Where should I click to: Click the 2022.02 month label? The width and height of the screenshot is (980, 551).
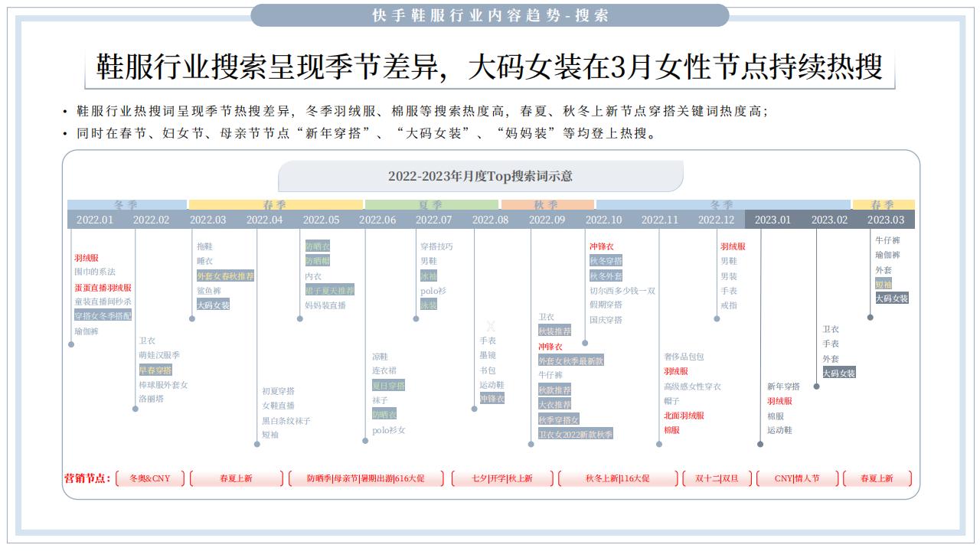click(152, 220)
